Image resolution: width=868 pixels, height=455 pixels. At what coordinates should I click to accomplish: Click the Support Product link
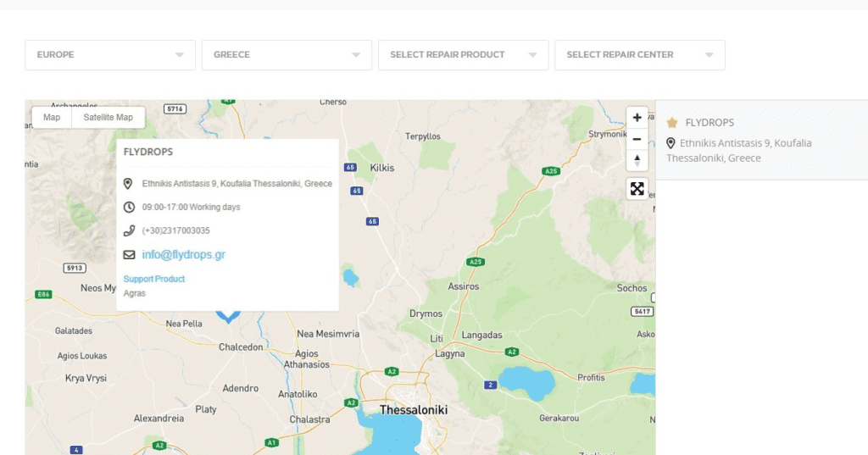click(154, 279)
